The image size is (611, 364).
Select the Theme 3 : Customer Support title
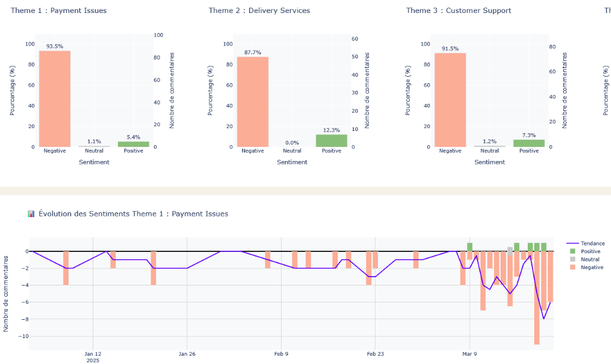(459, 11)
